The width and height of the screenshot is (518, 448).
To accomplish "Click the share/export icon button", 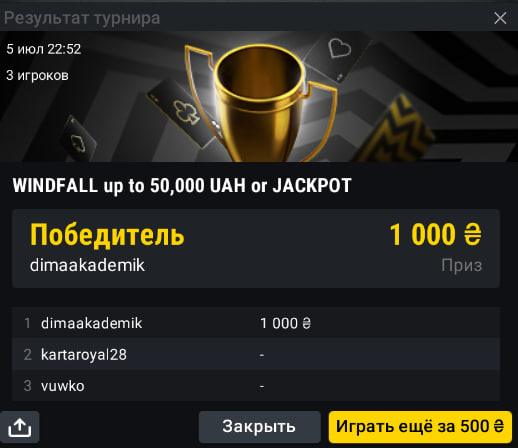I will click(x=20, y=427).
